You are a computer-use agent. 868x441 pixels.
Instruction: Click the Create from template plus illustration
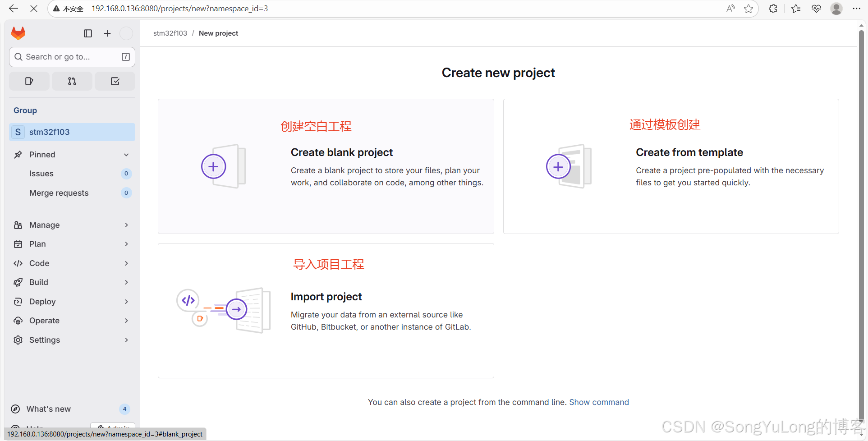tap(569, 166)
